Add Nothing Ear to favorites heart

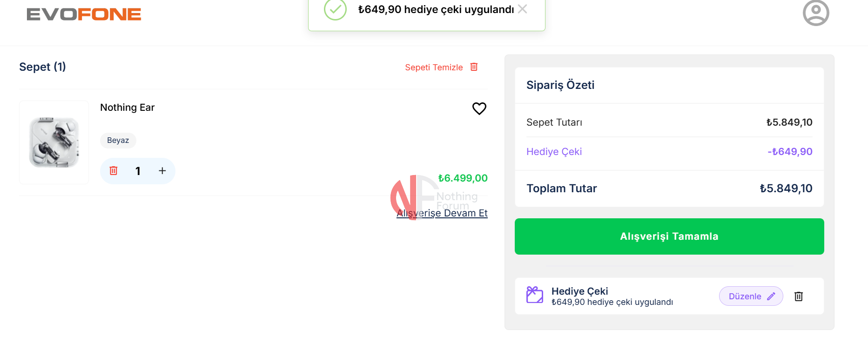click(x=479, y=108)
